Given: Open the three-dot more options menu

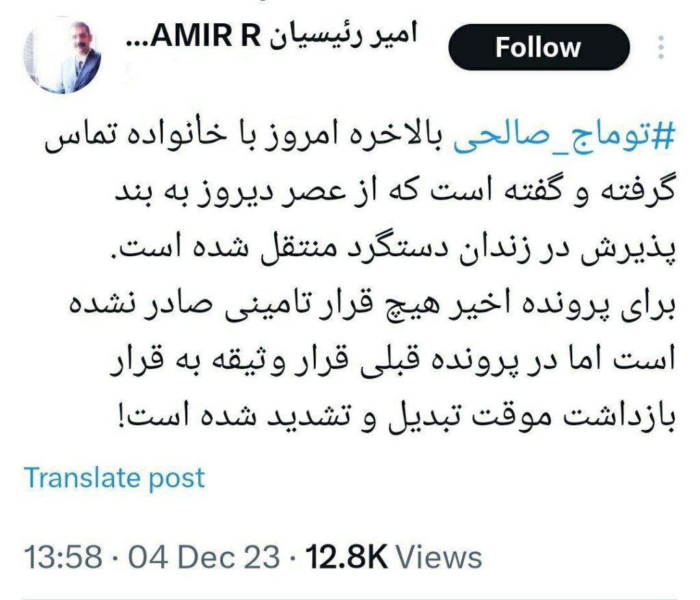Looking at the screenshot, I should click(x=661, y=47).
